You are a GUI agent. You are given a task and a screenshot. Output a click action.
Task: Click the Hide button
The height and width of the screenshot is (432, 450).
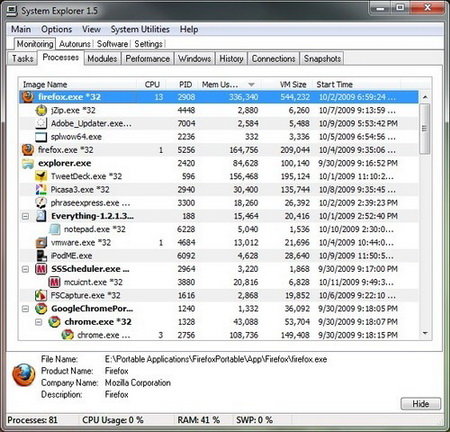[x=421, y=404]
